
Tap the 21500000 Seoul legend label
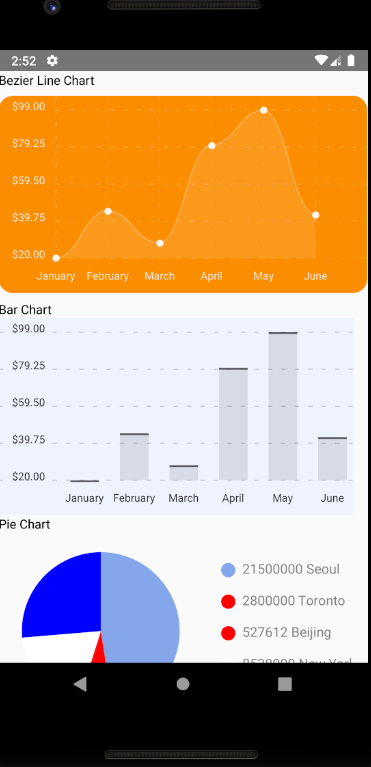[x=291, y=569]
